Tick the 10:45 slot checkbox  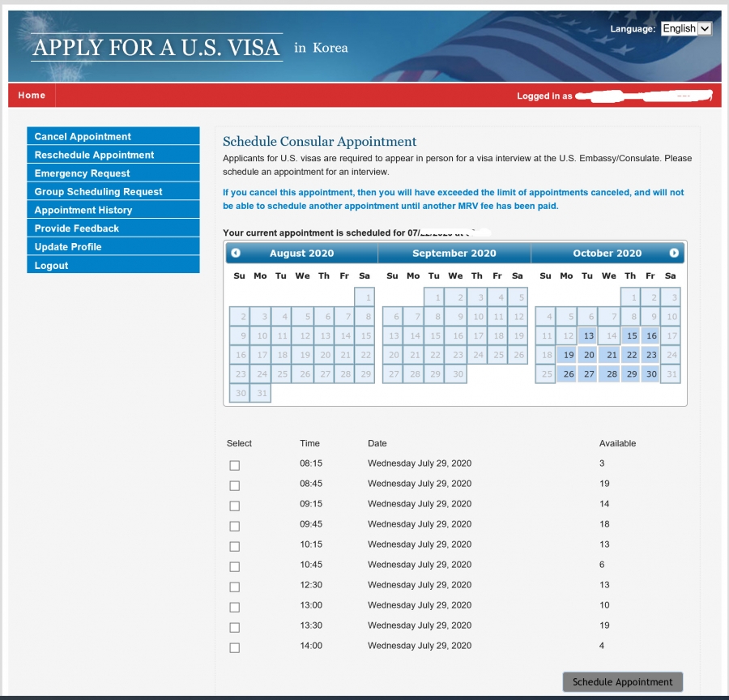235,566
